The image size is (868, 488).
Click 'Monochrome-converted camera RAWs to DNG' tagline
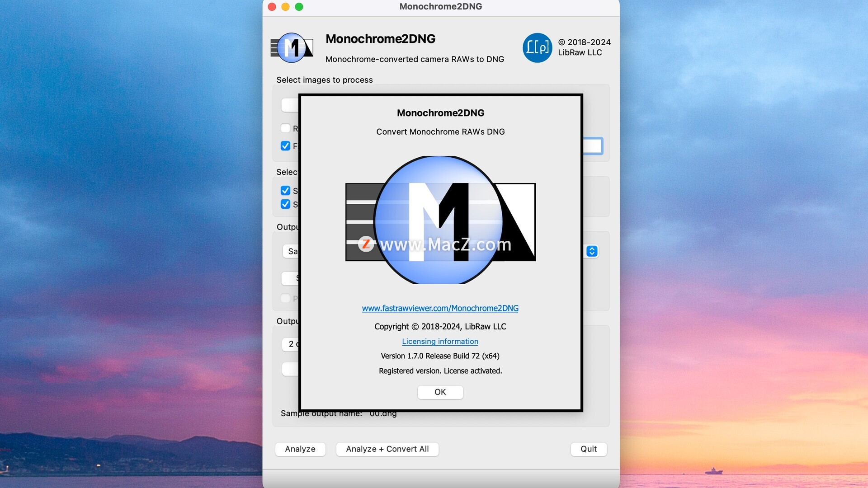pyautogui.click(x=415, y=59)
